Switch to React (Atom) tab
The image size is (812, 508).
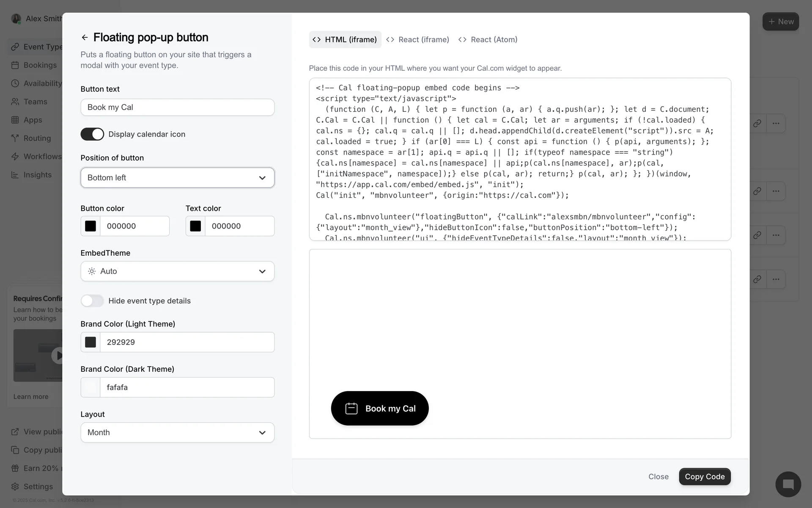tap(488, 39)
